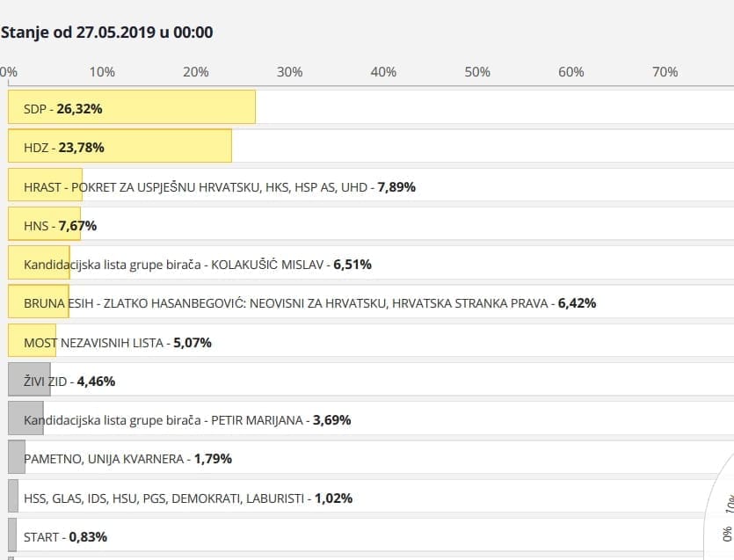Click the BRUNA ESIH 6,42% row
734x560 pixels.
pos(309,303)
